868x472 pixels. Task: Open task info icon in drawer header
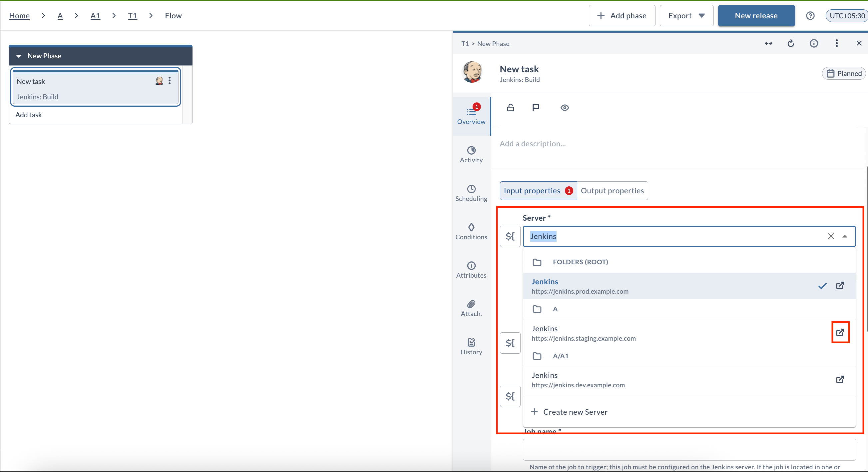tap(814, 43)
